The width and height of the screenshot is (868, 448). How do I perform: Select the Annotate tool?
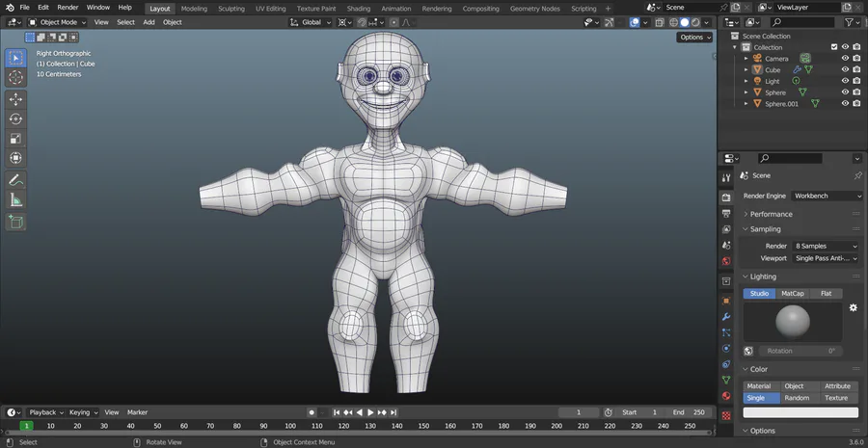[15, 180]
